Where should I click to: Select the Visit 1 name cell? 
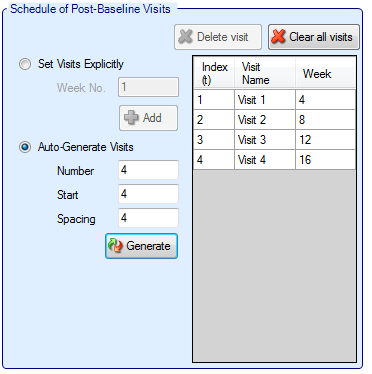(x=265, y=100)
